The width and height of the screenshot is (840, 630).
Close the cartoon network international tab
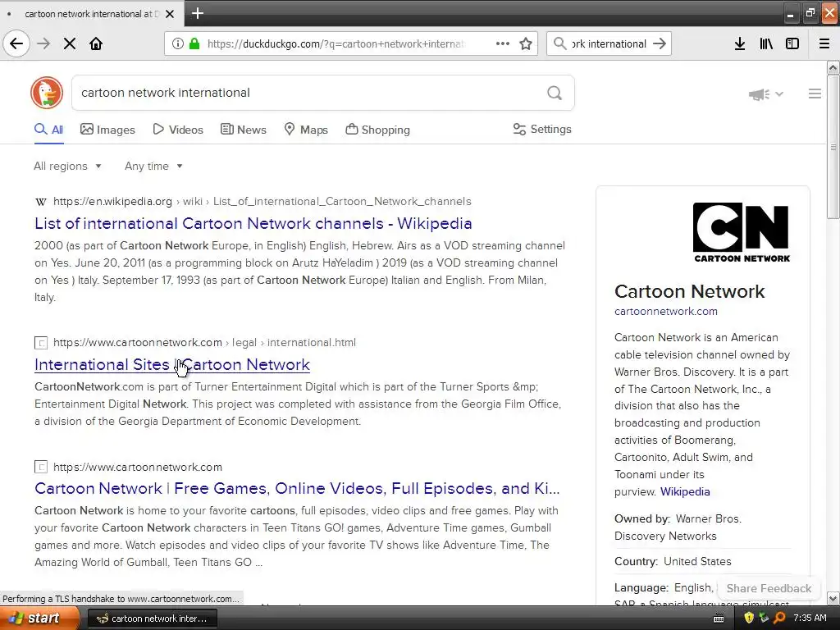(x=169, y=14)
